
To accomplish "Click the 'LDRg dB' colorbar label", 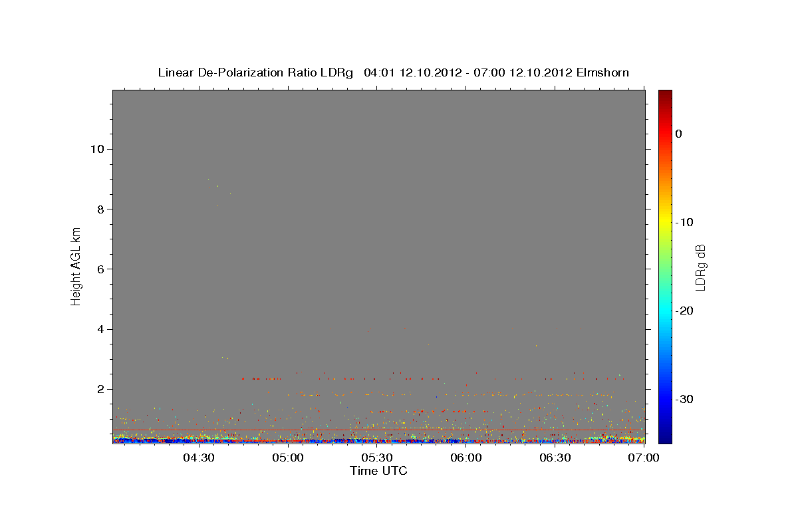I will (x=700, y=267).
